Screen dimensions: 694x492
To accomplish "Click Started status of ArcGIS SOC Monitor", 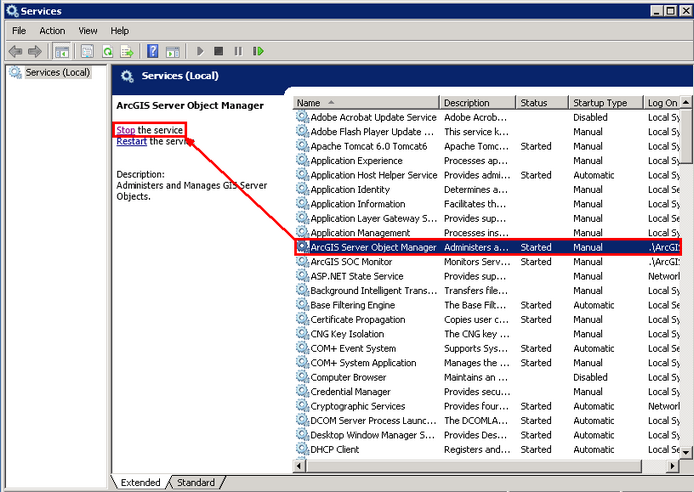I will (536, 261).
